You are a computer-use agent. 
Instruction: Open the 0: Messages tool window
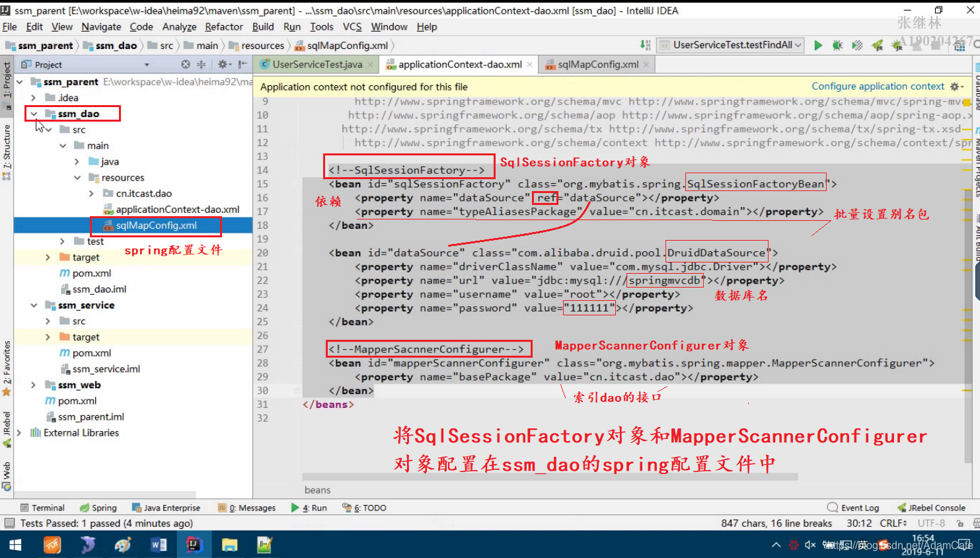tap(246, 508)
